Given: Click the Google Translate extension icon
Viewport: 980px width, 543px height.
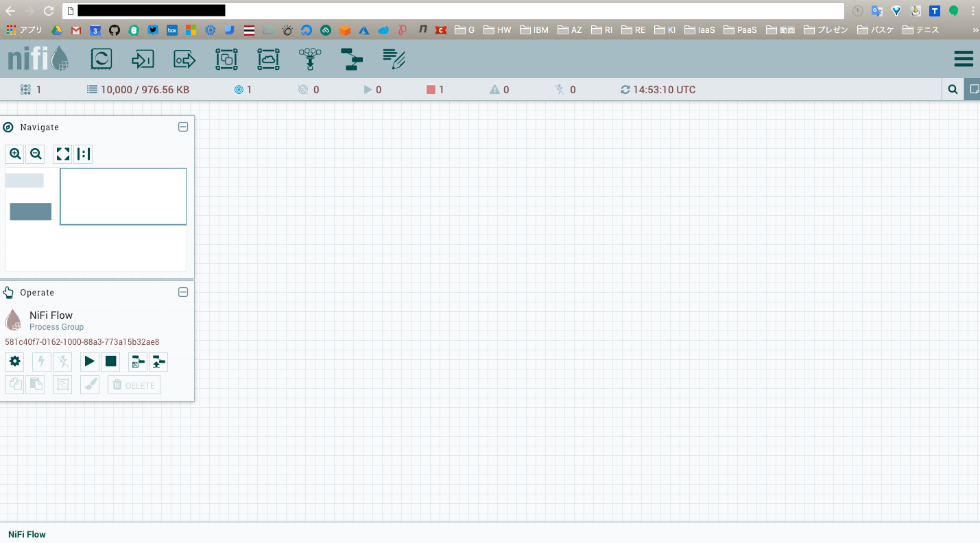Looking at the screenshot, I should pos(876,10).
